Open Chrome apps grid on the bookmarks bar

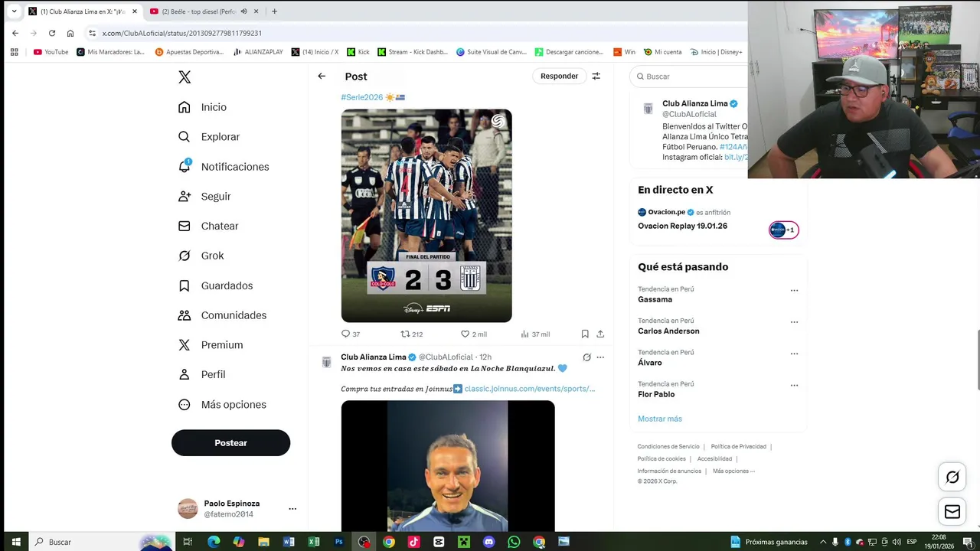[14, 52]
